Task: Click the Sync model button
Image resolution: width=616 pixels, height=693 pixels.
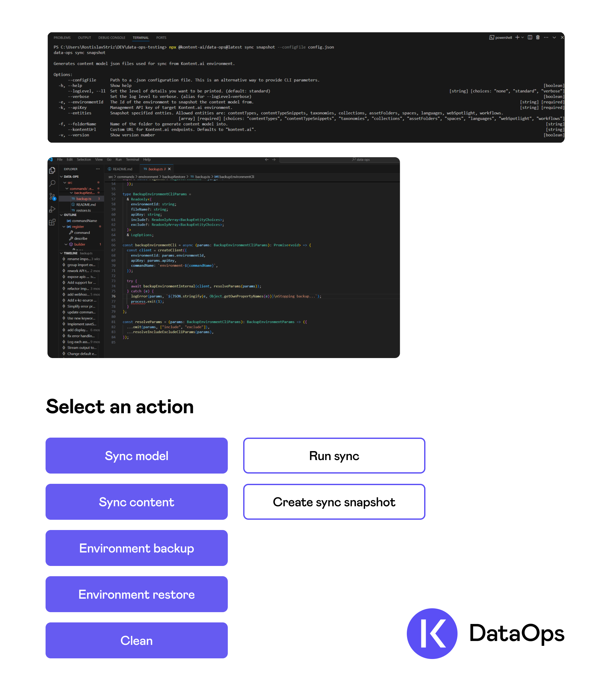Action: point(136,456)
